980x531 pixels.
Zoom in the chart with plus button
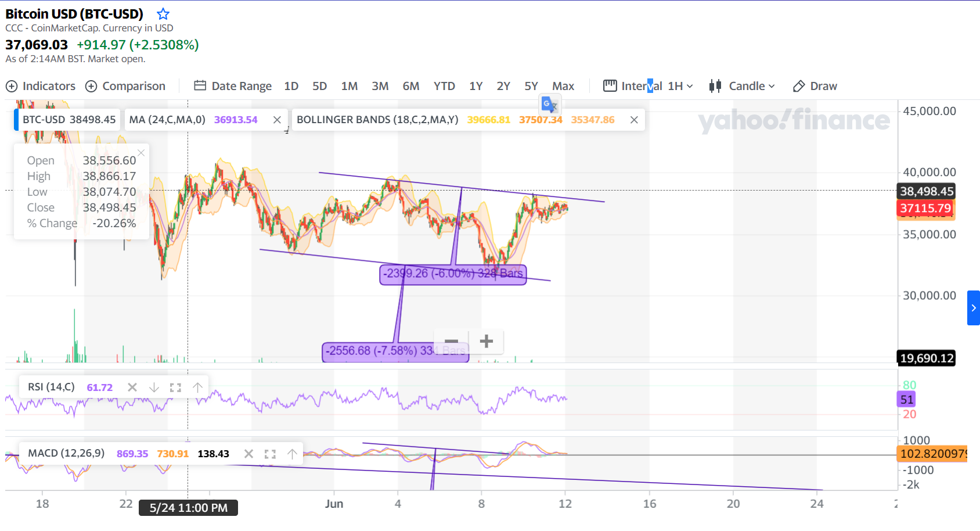[x=486, y=341]
